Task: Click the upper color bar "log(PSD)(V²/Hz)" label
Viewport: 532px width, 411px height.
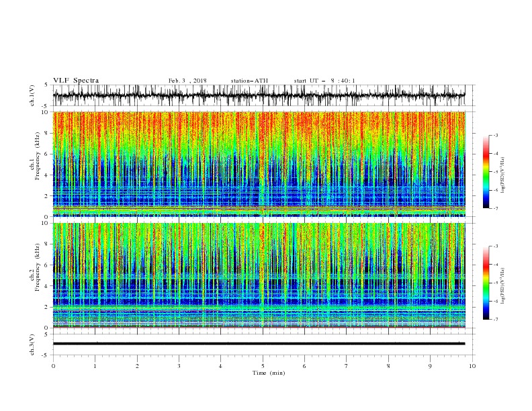Action: pyautogui.click(x=503, y=175)
